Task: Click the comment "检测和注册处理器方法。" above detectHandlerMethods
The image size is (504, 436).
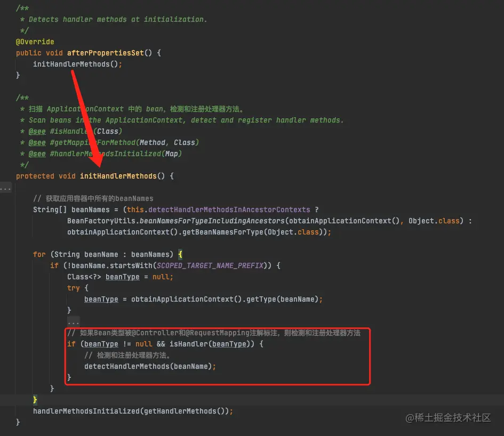Action: coord(127,355)
